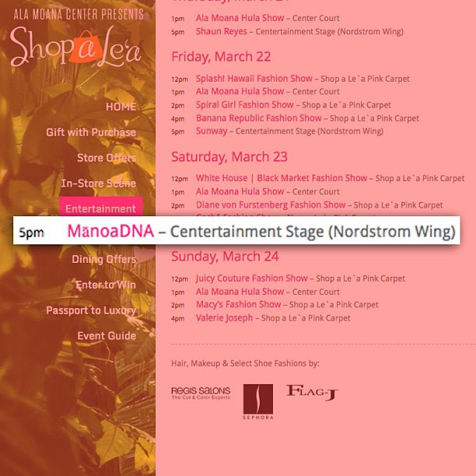Go to In-Store Scene section
This screenshot has width=476, height=476.
tap(99, 184)
